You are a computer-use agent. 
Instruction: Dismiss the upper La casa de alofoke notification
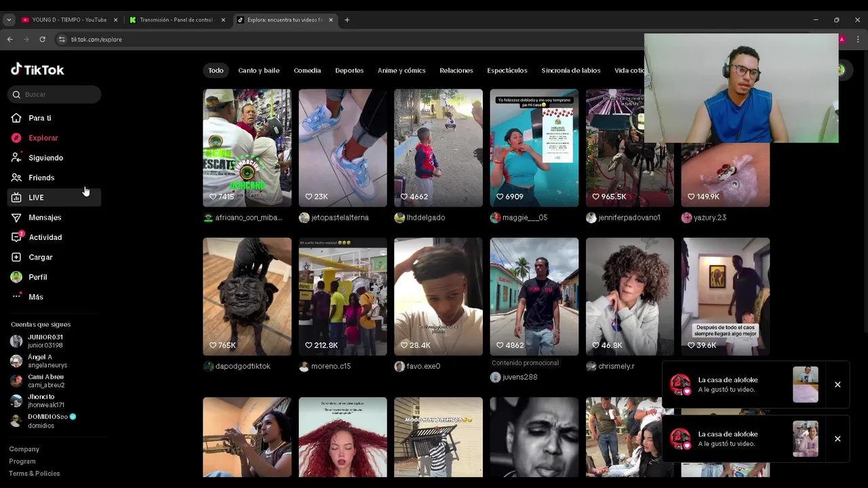(837, 385)
